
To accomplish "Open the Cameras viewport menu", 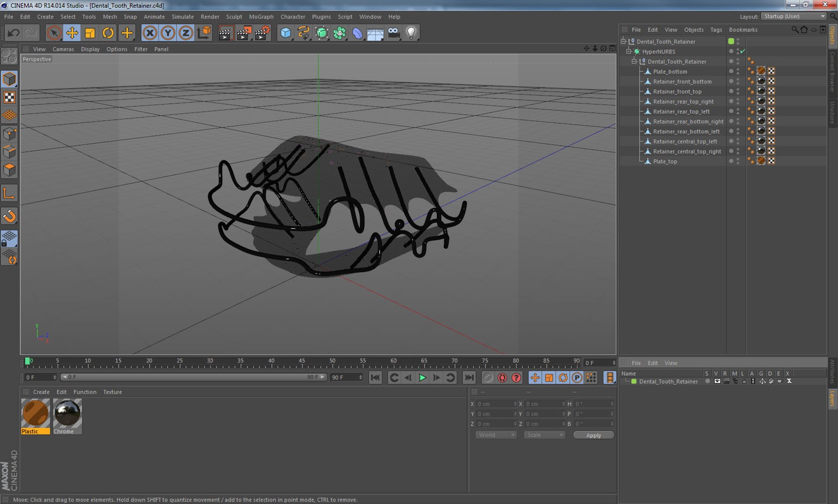I will (63, 49).
